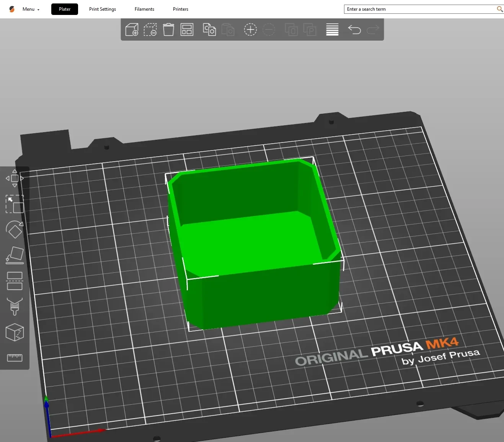Screen dimensions: 504x442
Task: Select the green box model on bed
Action: [x=253, y=245]
